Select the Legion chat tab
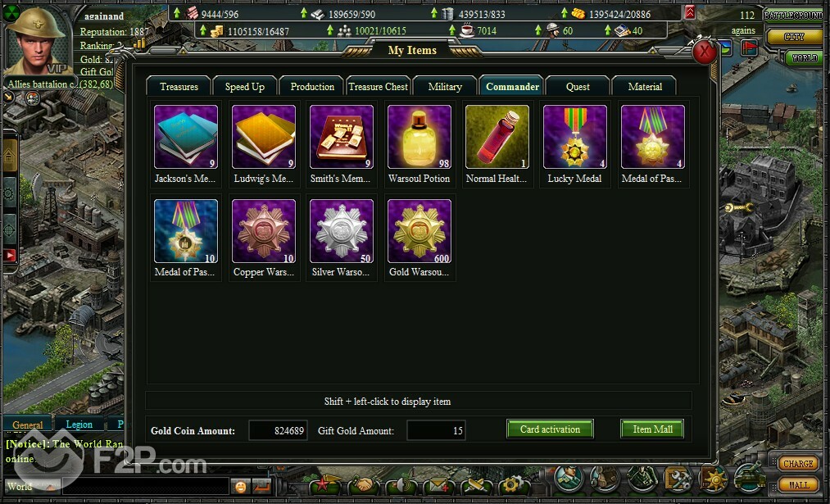 click(79, 424)
